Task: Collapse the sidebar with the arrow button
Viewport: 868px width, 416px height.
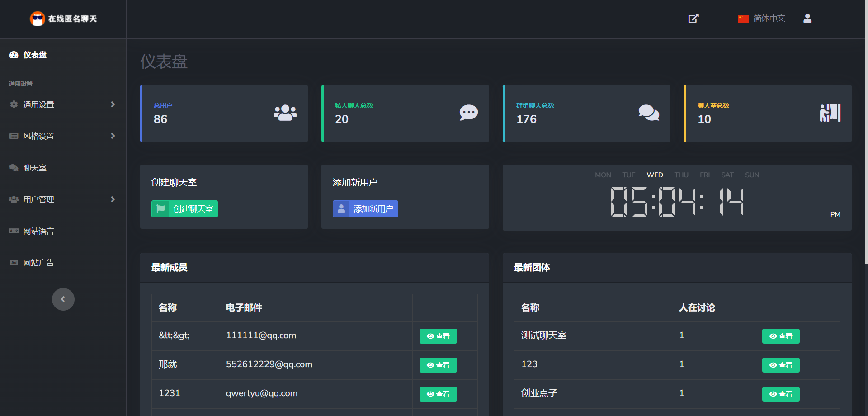Action: point(63,299)
